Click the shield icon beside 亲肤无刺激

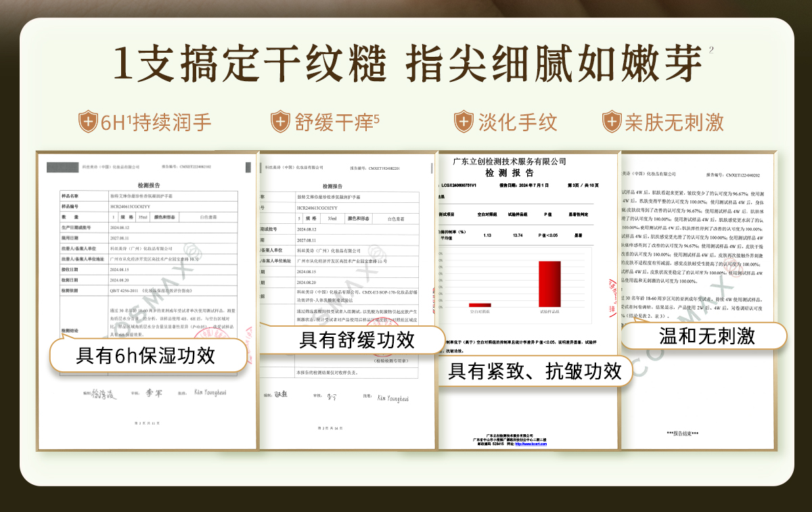[x=612, y=122]
